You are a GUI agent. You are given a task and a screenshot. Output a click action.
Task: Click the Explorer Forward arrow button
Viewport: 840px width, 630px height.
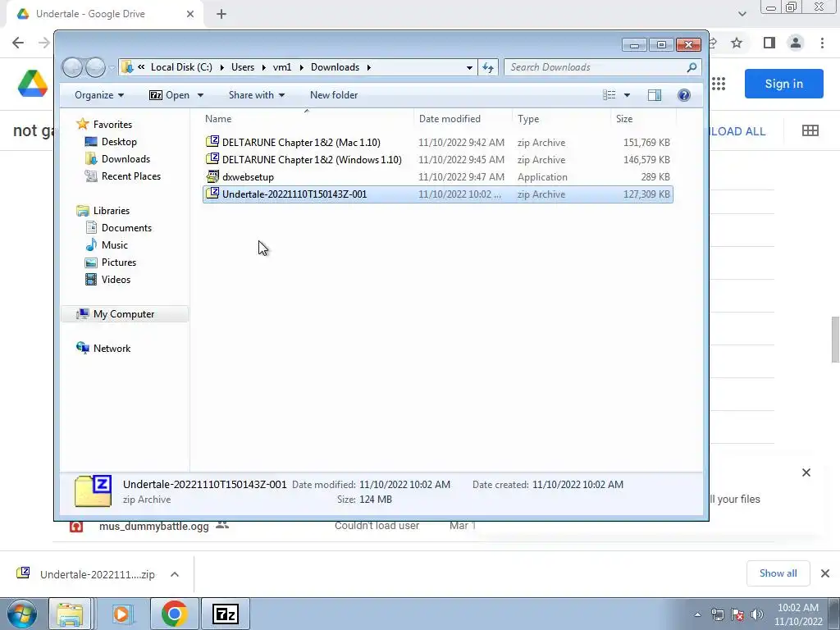click(95, 67)
